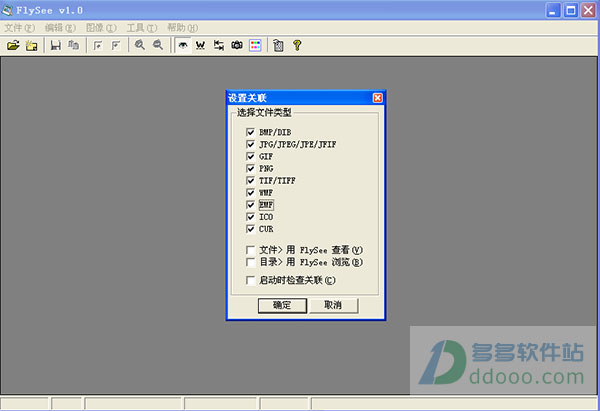
Task: Click the copy/paste toolbar icon next to save
Action: [73, 46]
